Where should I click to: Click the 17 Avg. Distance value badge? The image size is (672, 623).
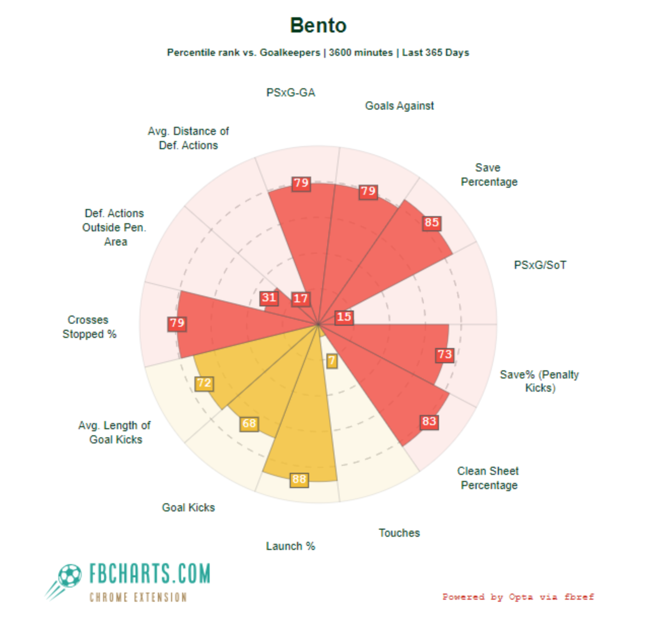tap(300, 299)
